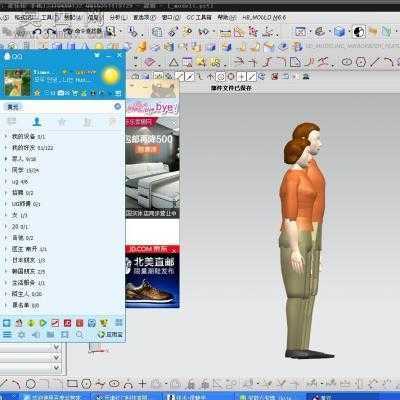Open the bed furniture advertisement

click(152, 168)
